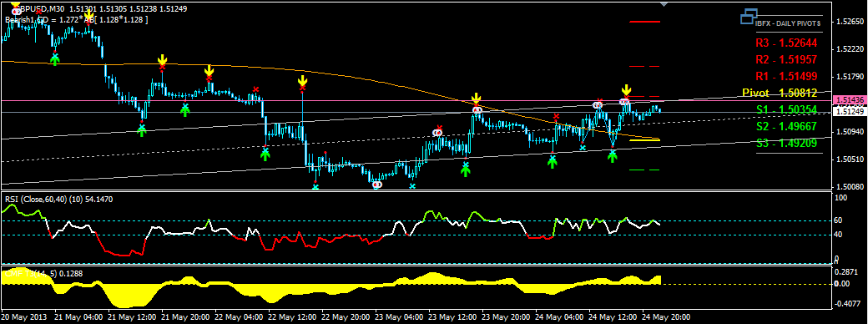868x324 pixels.
Task: Click the S3 - 1.49209 support label
Action: (x=786, y=143)
